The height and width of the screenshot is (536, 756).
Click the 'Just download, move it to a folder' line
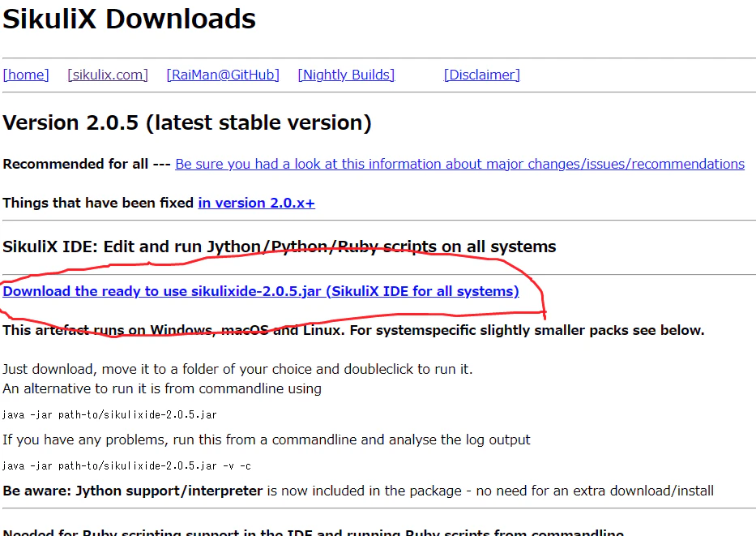pyautogui.click(x=237, y=369)
